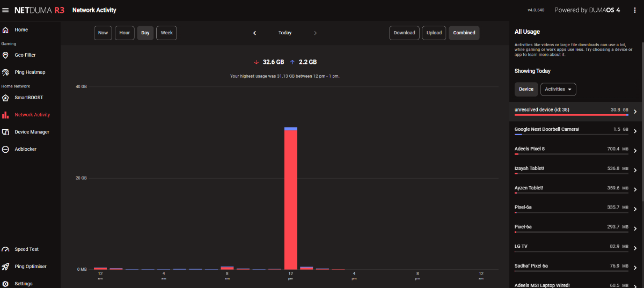The image size is (644, 288).
Task: Open the hamburger menu icon
Action: click(x=5, y=10)
